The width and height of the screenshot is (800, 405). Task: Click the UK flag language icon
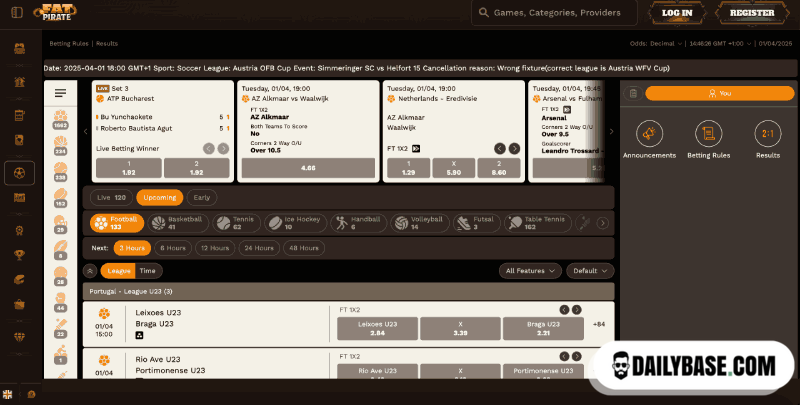click(7, 394)
